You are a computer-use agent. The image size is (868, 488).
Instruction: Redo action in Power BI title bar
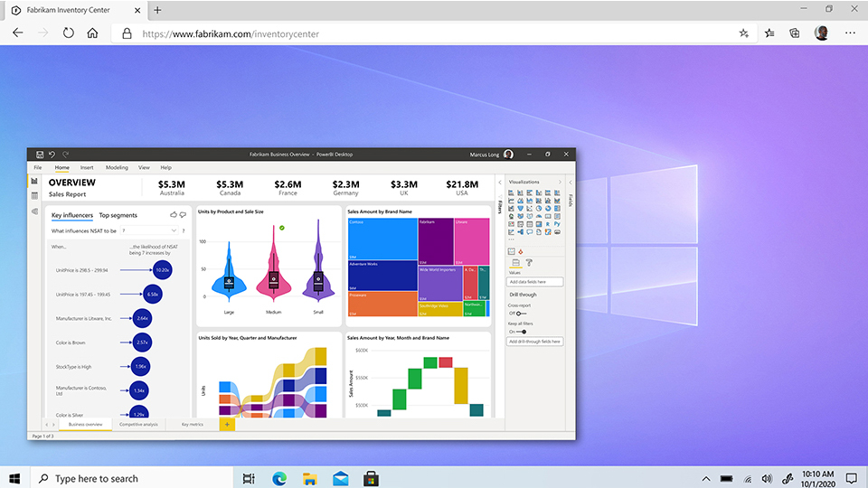[x=65, y=155]
